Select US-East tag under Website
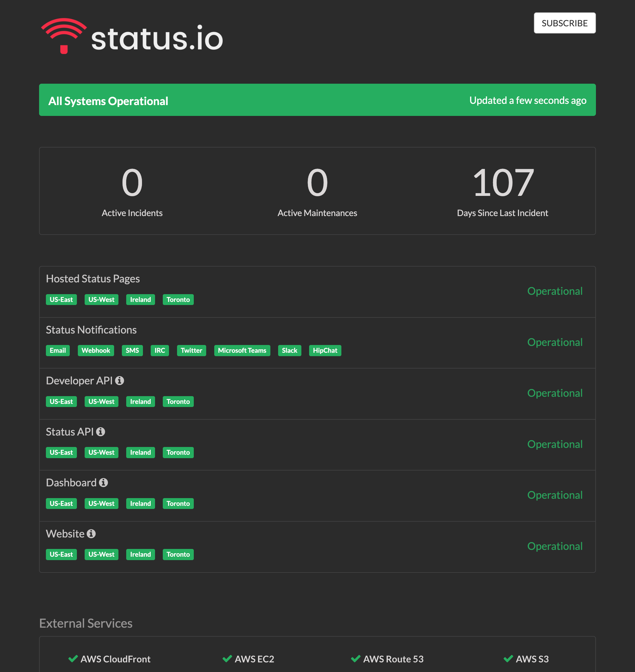 [x=61, y=554]
